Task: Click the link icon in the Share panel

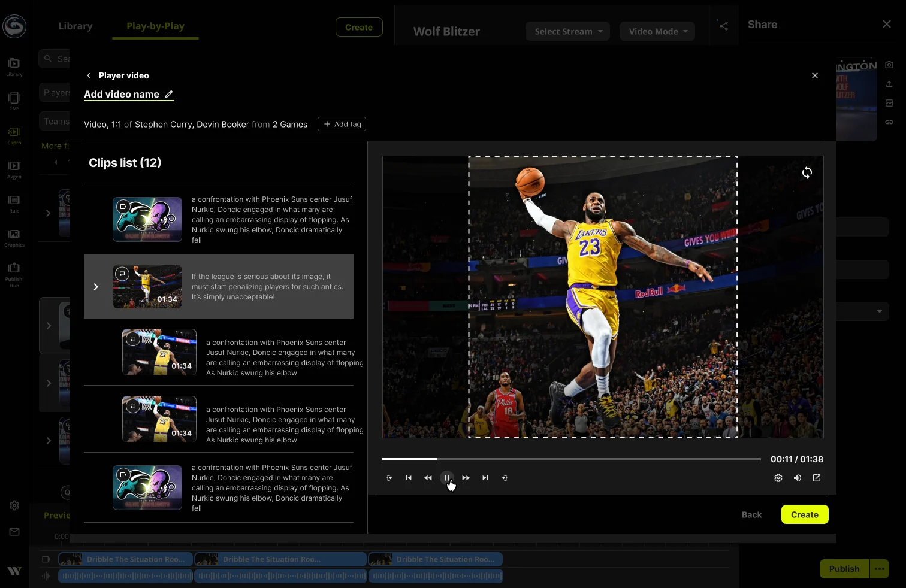Action: pyautogui.click(x=889, y=122)
